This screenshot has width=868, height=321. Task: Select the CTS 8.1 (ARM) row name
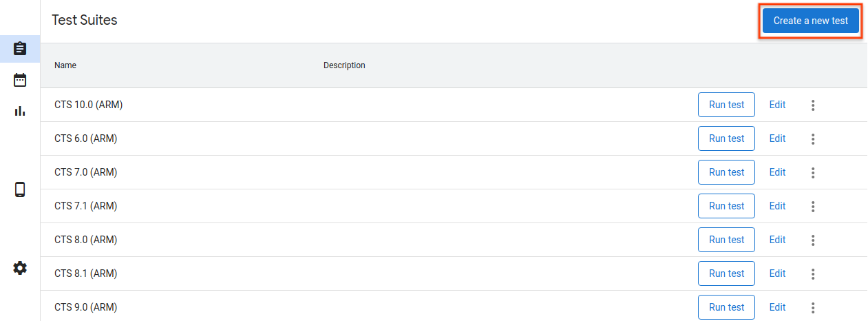click(x=86, y=274)
